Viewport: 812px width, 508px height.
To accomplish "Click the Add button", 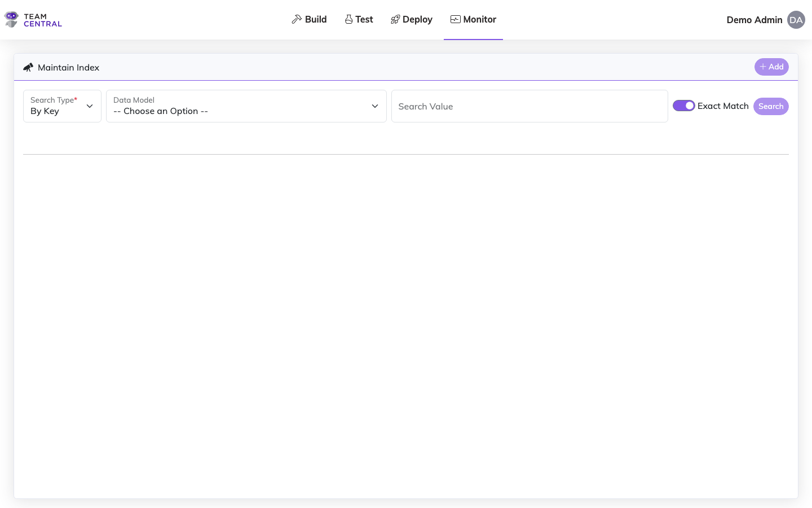I will coord(771,67).
